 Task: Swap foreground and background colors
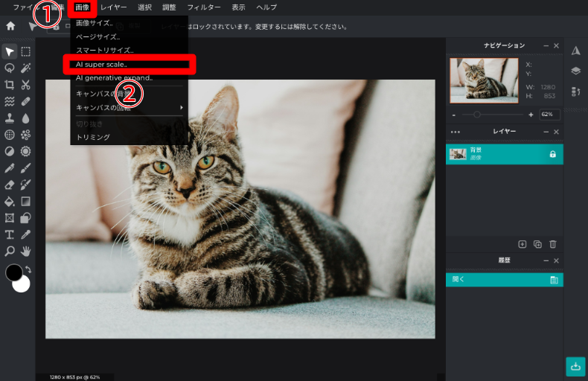28,269
